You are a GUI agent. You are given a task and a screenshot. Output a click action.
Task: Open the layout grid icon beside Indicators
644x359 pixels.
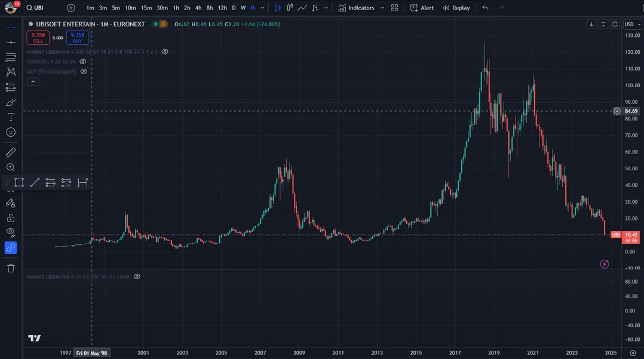394,8
